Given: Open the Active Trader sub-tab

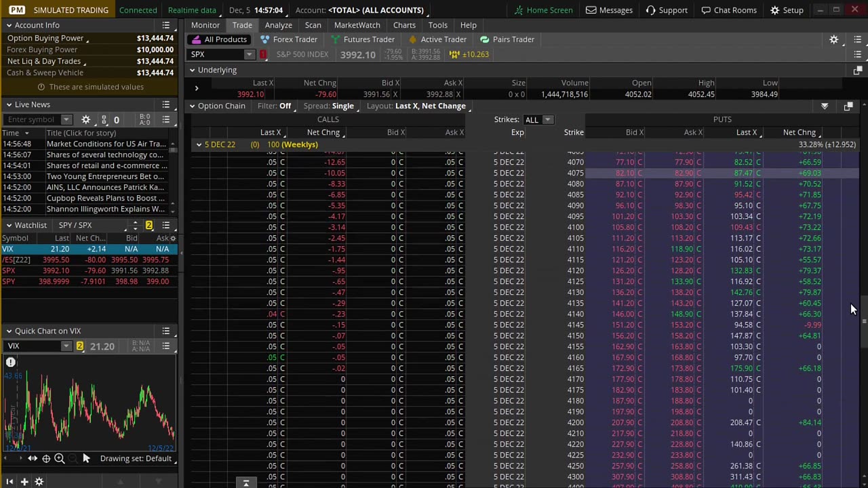Looking at the screenshot, I should pyautogui.click(x=437, y=39).
